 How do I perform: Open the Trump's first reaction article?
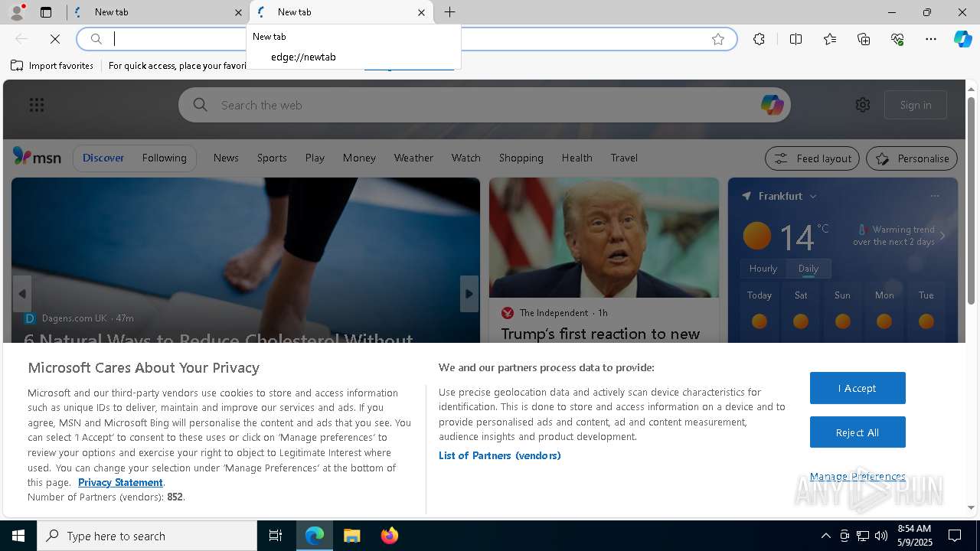click(x=600, y=334)
